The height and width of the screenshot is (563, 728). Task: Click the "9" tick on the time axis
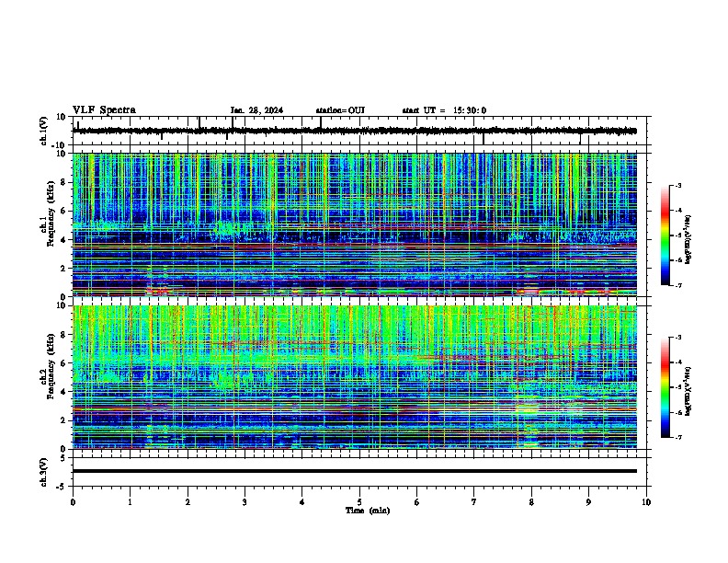coord(588,502)
